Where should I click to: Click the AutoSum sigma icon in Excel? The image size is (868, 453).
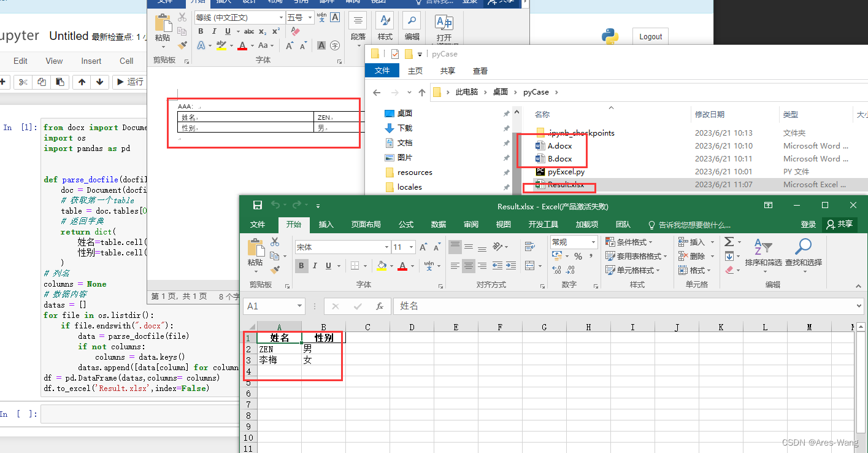(729, 242)
